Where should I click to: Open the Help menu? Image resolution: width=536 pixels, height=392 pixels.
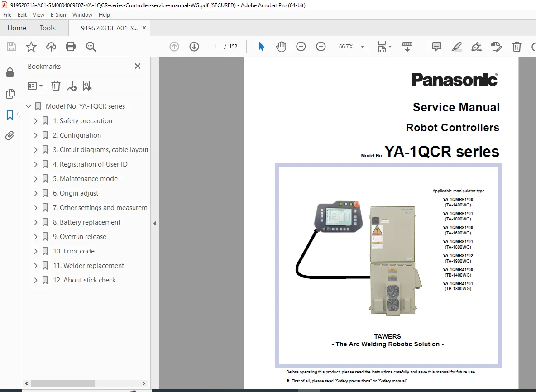(104, 14)
